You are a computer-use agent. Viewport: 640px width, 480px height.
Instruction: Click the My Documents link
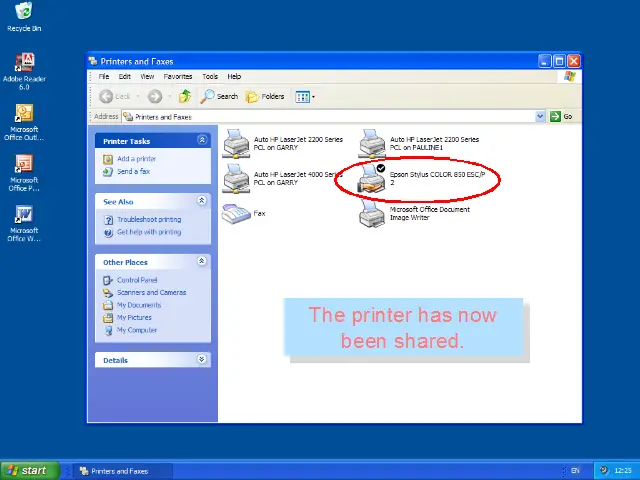139,305
